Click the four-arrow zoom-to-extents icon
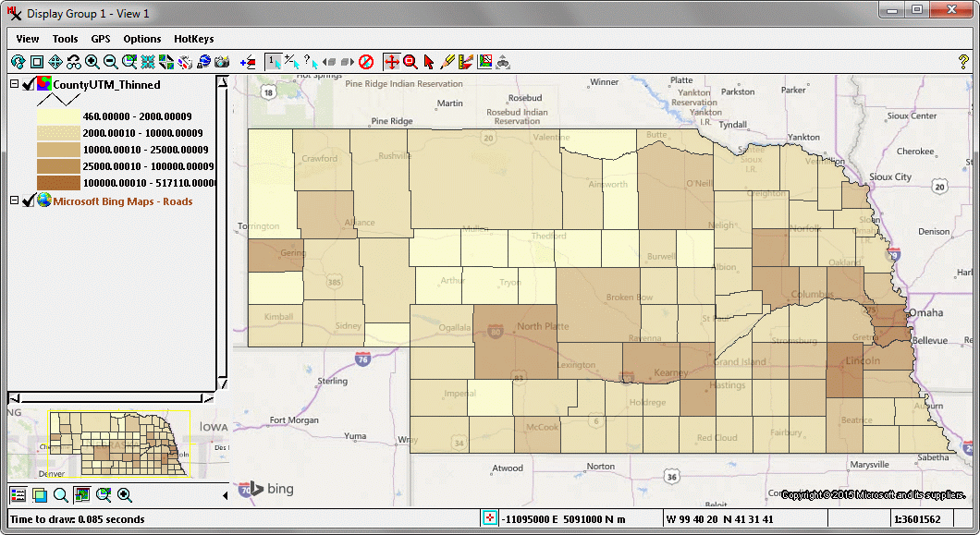 (x=55, y=62)
